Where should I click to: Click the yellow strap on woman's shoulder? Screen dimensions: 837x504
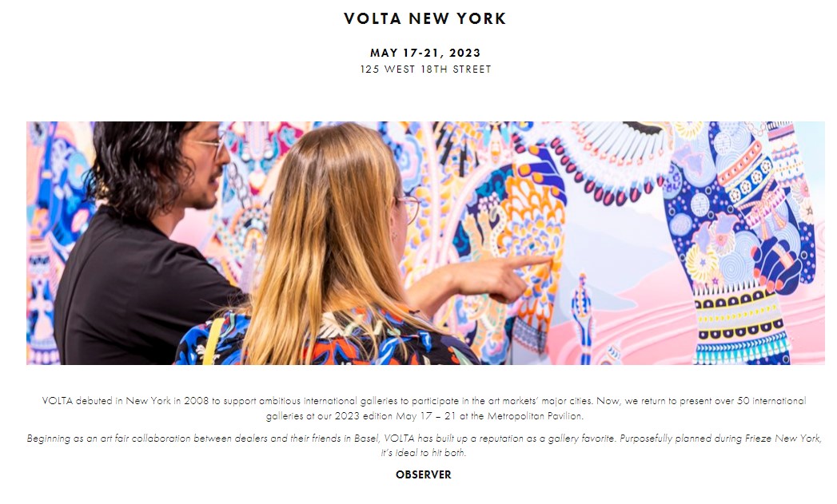(x=213, y=343)
